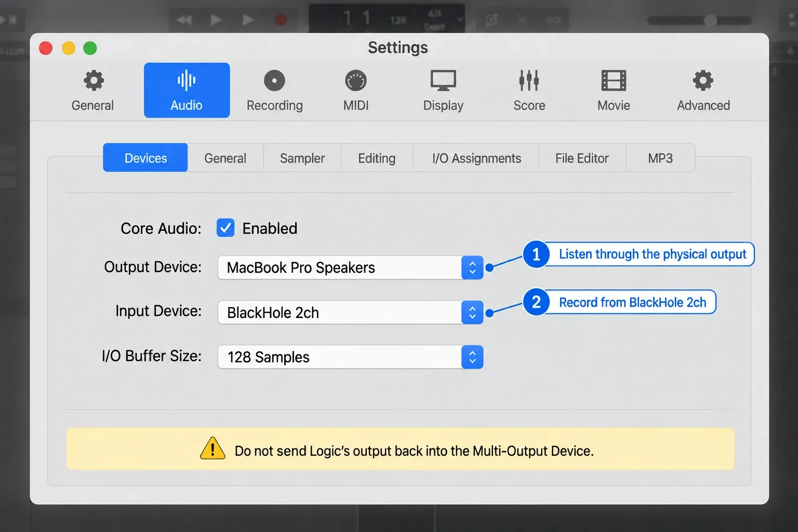Click the 'I/O Buffer Size:' label
The width and height of the screenshot is (798, 532).
pos(152,356)
